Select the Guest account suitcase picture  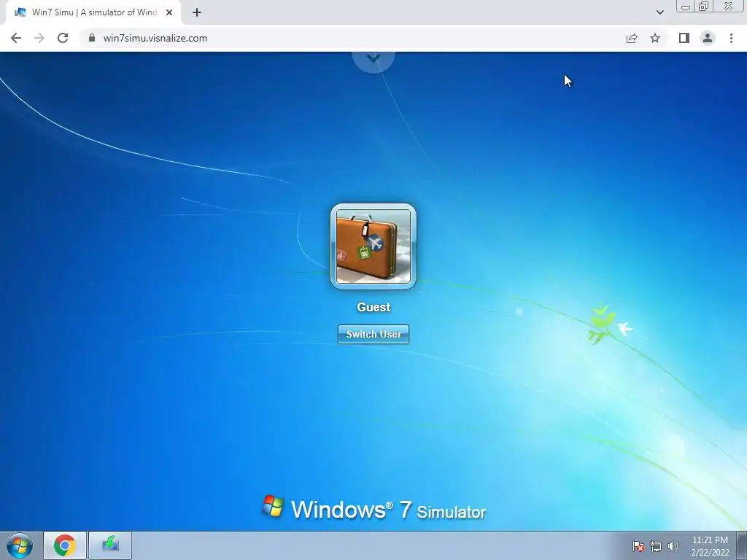(373, 246)
